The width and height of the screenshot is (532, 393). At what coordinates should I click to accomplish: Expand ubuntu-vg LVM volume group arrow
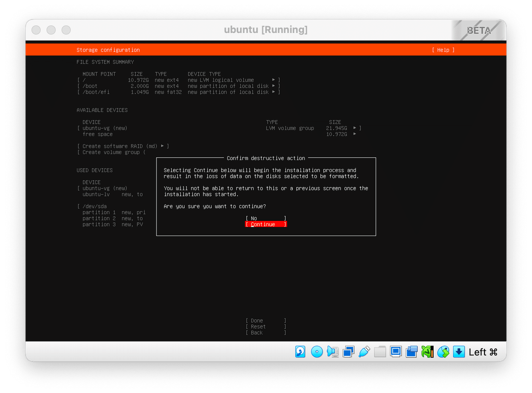pyautogui.click(x=355, y=128)
